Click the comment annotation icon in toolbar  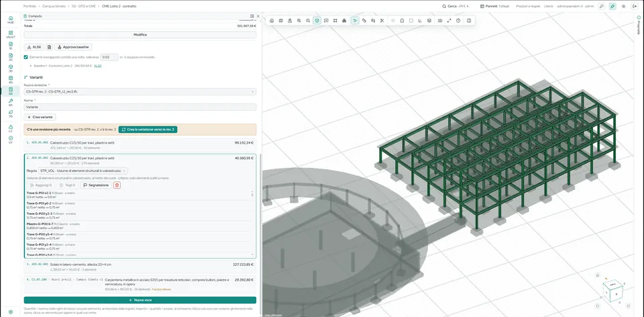coord(326,21)
